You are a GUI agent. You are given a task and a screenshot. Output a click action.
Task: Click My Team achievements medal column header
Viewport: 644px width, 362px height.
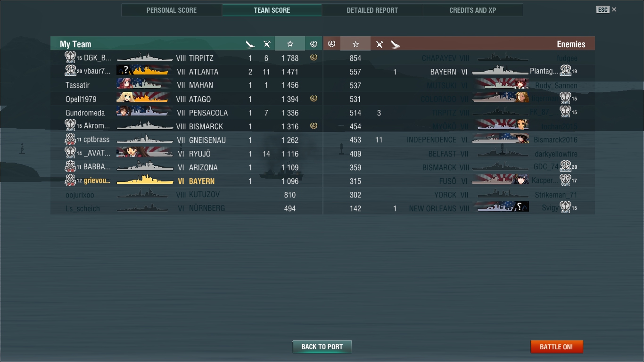(x=314, y=44)
